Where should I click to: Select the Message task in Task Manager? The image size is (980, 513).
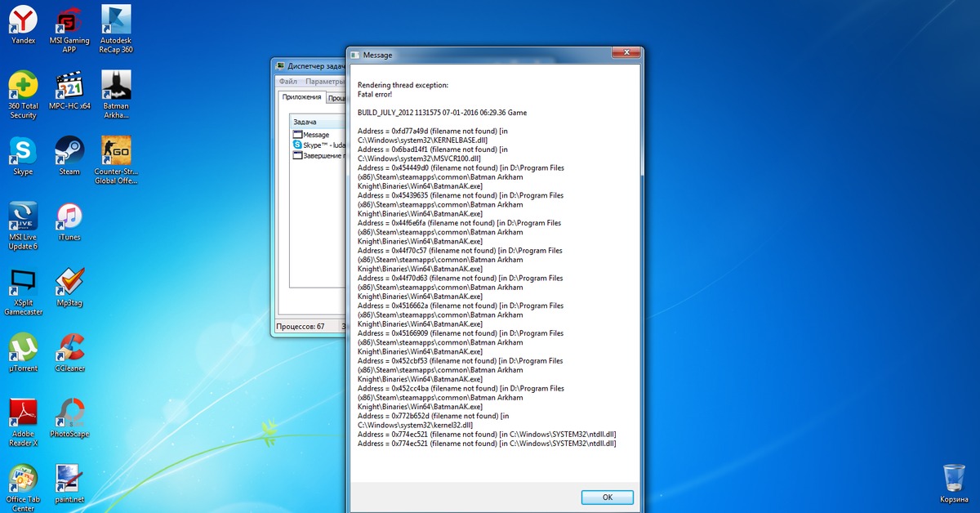(315, 135)
